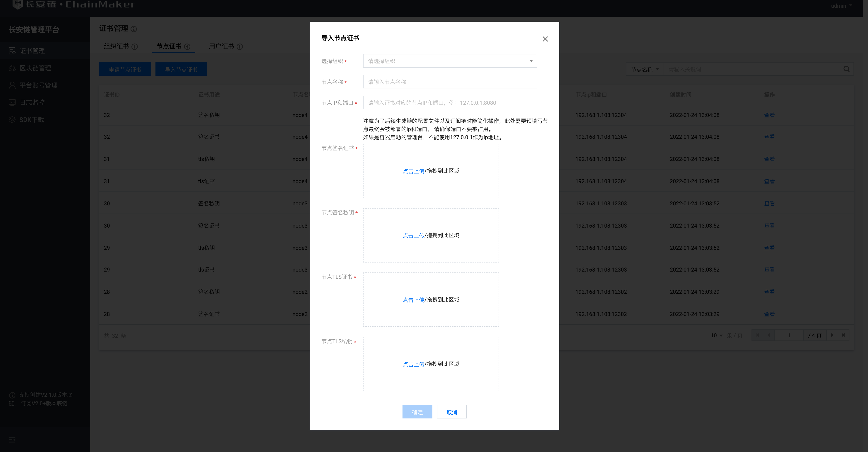Go to the last page icon
Viewport: 868px width, 452px height.
click(843, 335)
